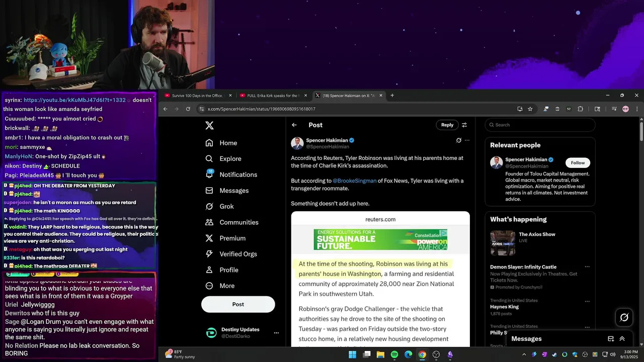
Task: Open Profile in X sidebar
Action: click(x=222, y=270)
